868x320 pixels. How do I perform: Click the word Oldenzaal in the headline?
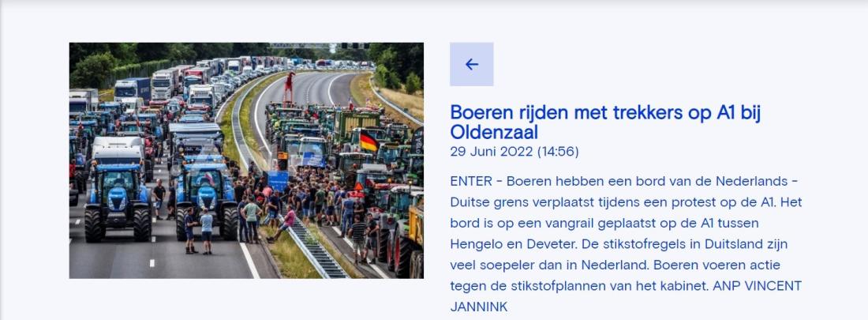[x=494, y=133]
